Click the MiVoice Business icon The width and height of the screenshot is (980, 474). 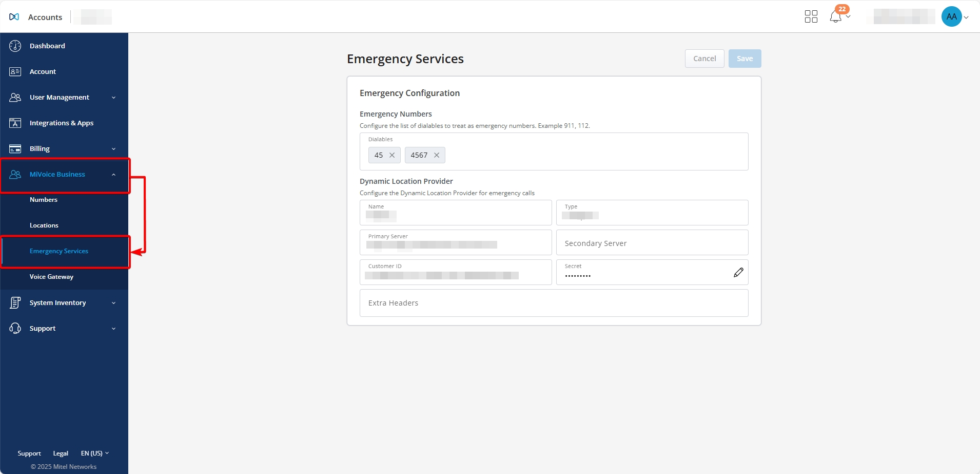(x=15, y=174)
